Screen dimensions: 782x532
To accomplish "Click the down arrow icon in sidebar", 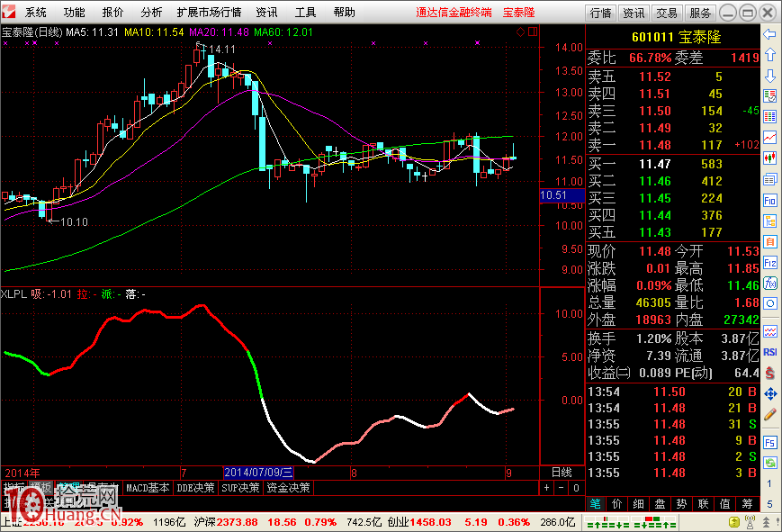I will coord(770,76).
